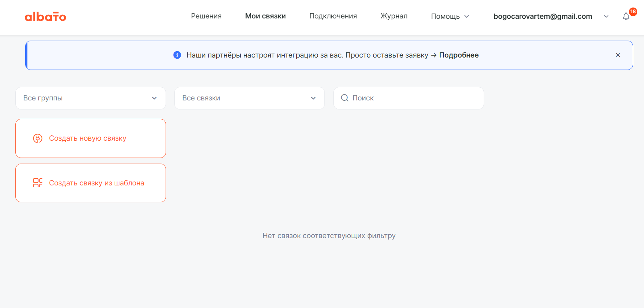The height and width of the screenshot is (308, 644).
Task: Click the template grid icon
Action: [38, 183]
